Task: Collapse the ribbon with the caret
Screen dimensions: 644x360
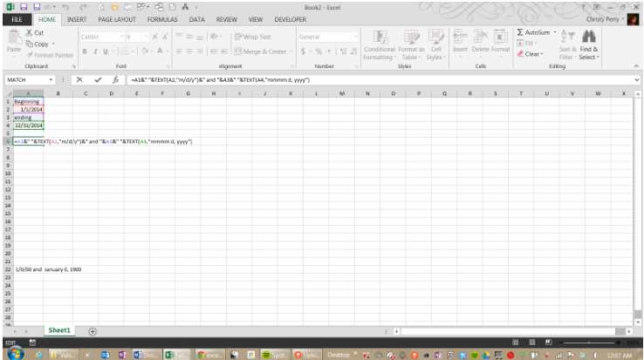Action: (636, 65)
